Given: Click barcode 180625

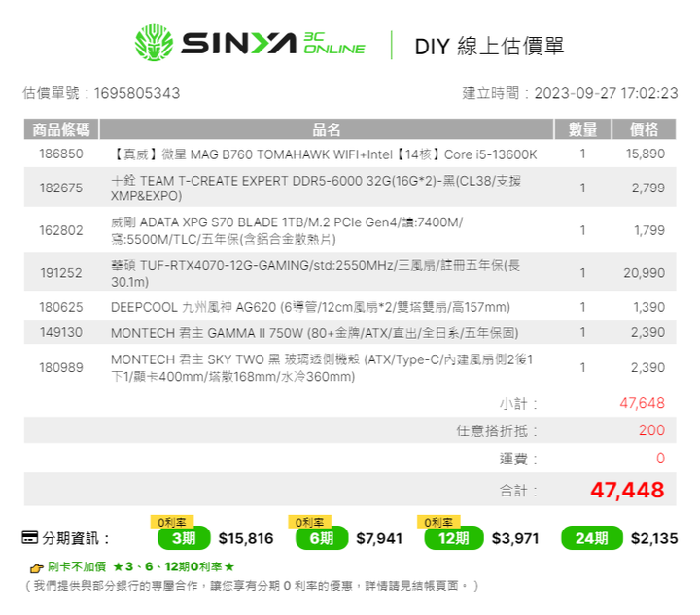Looking at the screenshot, I should 61,307.
